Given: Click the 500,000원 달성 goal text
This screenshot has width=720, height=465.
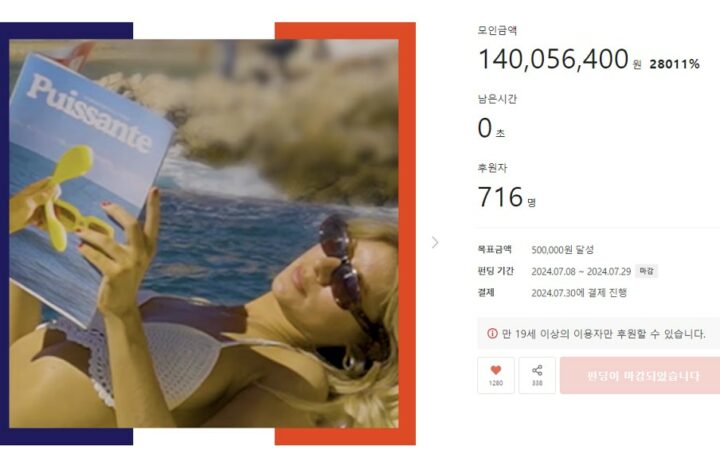Looking at the screenshot, I should pos(562,250).
